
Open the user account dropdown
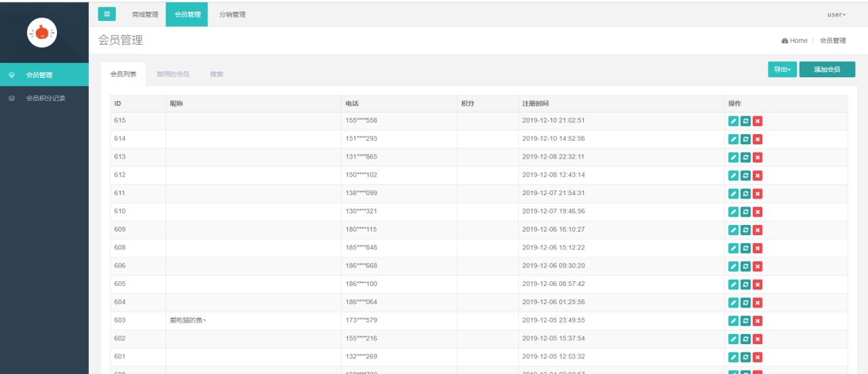coord(836,14)
